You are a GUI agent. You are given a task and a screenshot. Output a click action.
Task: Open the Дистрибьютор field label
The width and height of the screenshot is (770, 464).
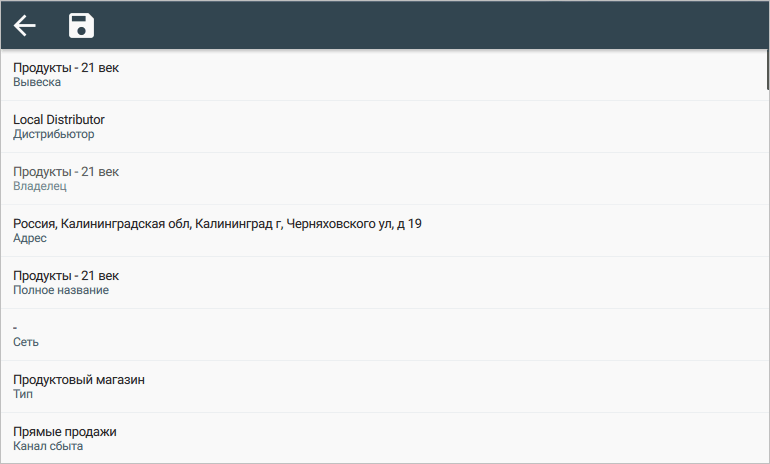click(x=54, y=134)
